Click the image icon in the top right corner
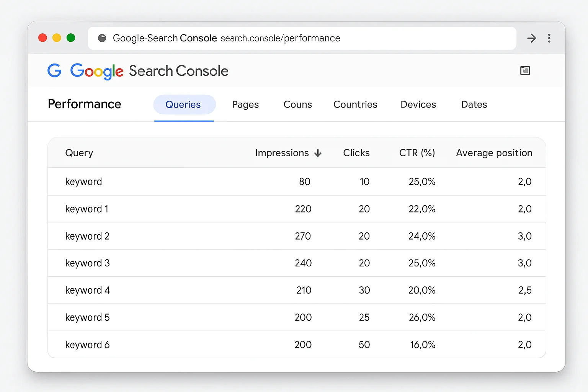Viewport: 588px width, 392px height. pos(525,70)
